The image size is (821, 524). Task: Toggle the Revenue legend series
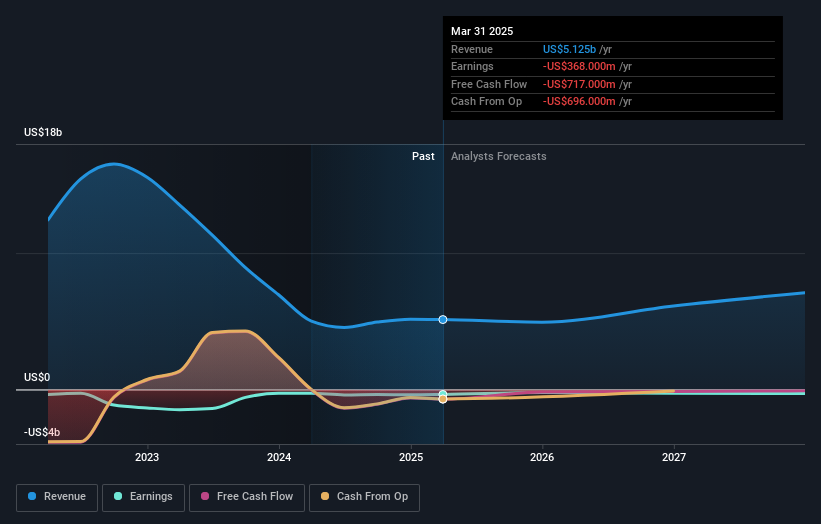[57, 497]
